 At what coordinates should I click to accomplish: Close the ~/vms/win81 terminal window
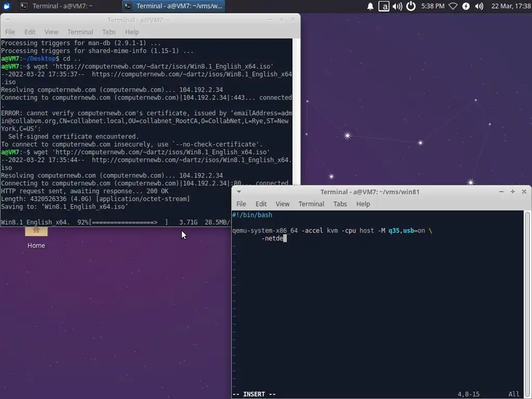(524, 192)
